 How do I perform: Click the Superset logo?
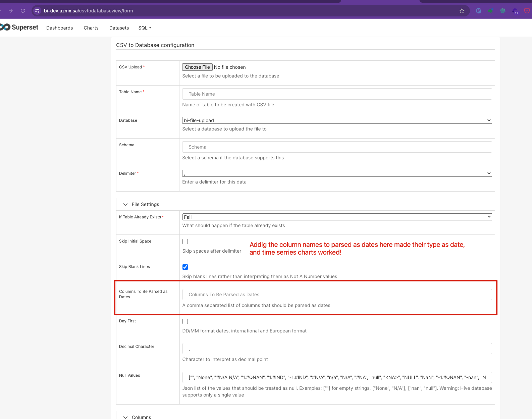point(19,27)
